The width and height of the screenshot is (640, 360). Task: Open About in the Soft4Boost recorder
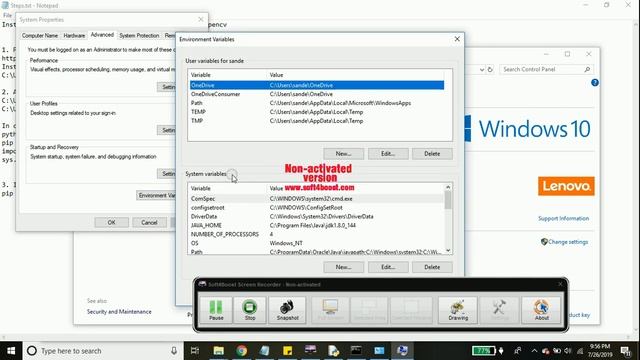[x=542, y=310]
